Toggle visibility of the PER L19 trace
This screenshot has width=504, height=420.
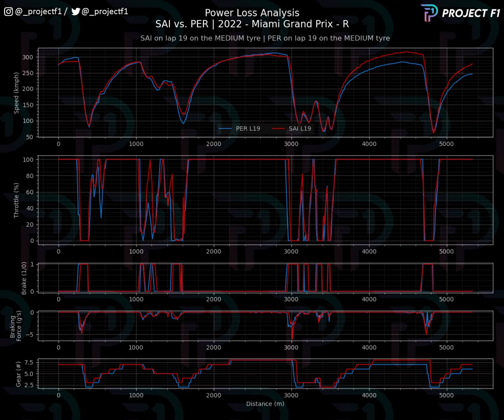(x=249, y=128)
